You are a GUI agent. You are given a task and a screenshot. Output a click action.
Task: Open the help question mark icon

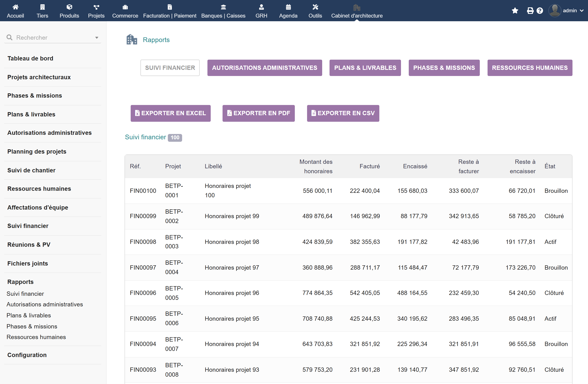coord(540,11)
